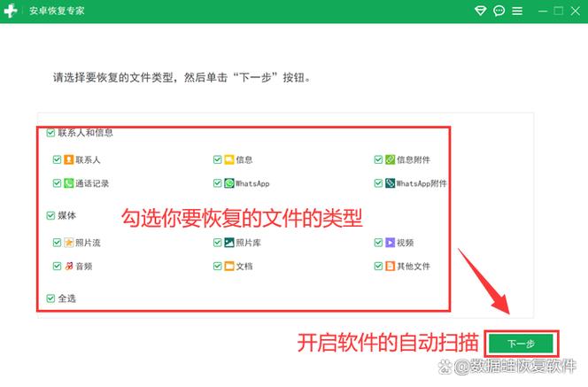The height and width of the screenshot is (387, 588).
Task: Click the 其他文件 label text
Action: click(x=414, y=267)
